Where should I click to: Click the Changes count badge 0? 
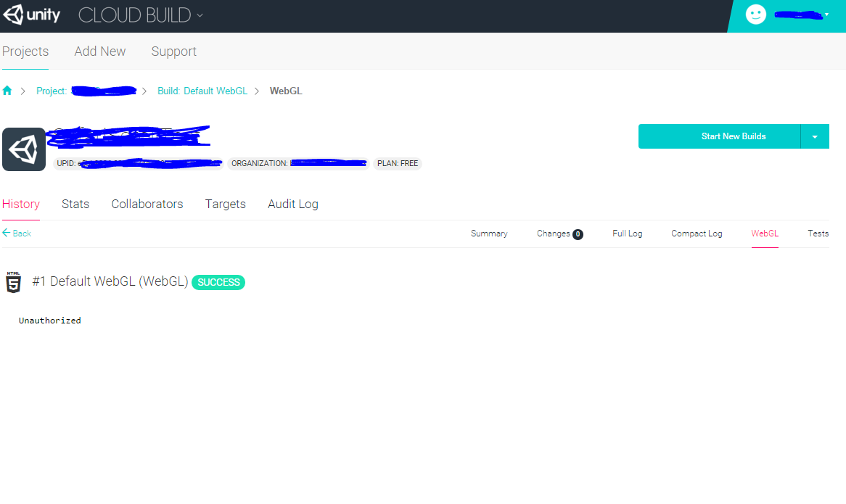[x=578, y=234]
